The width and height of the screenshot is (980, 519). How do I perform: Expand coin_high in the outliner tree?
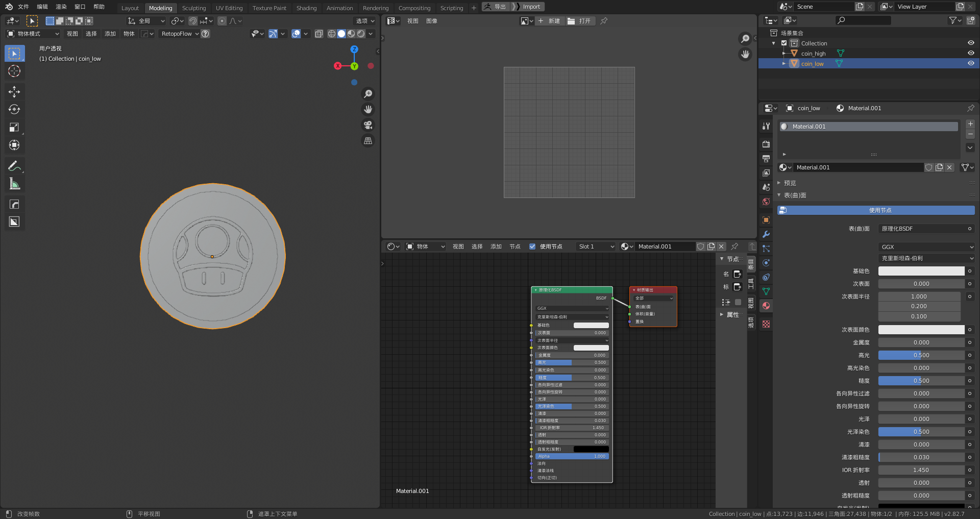click(x=784, y=54)
